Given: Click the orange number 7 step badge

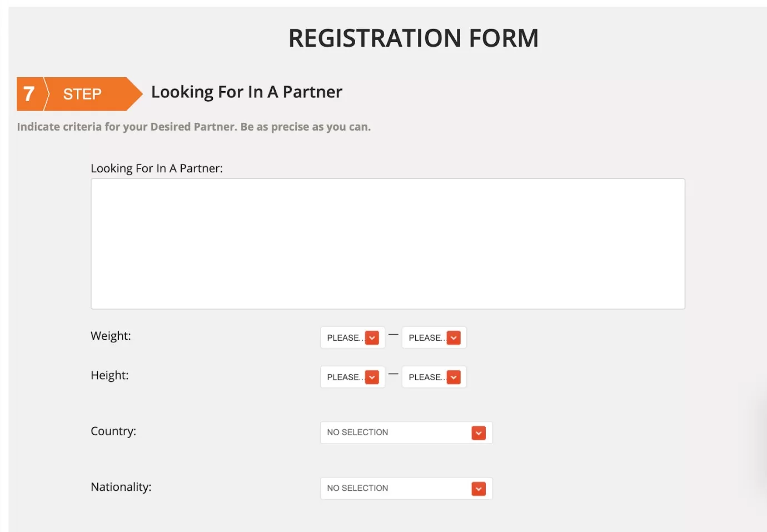Looking at the screenshot, I should (x=29, y=94).
